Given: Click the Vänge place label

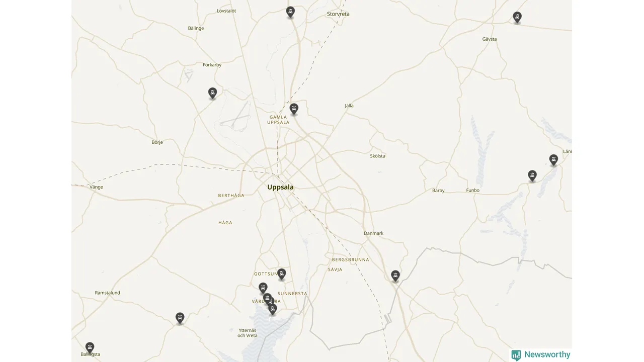Looking at the screenshot, I should (96, 187).
